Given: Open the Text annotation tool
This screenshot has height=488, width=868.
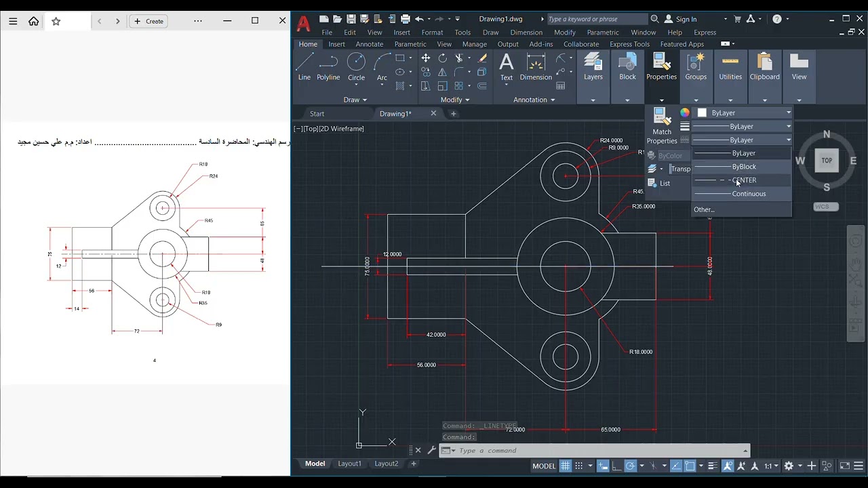Looking at the screenshot, I should pyautogui.click(x=507, y=67).
